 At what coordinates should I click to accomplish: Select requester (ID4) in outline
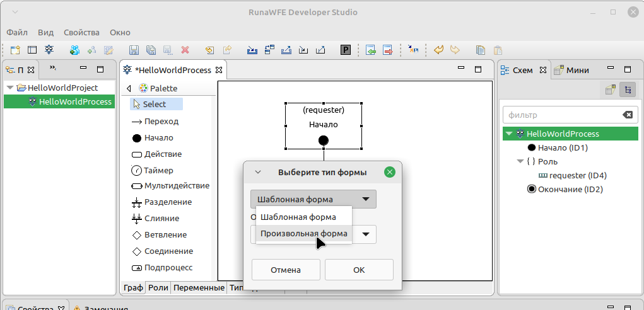click(x=573, y=176)
